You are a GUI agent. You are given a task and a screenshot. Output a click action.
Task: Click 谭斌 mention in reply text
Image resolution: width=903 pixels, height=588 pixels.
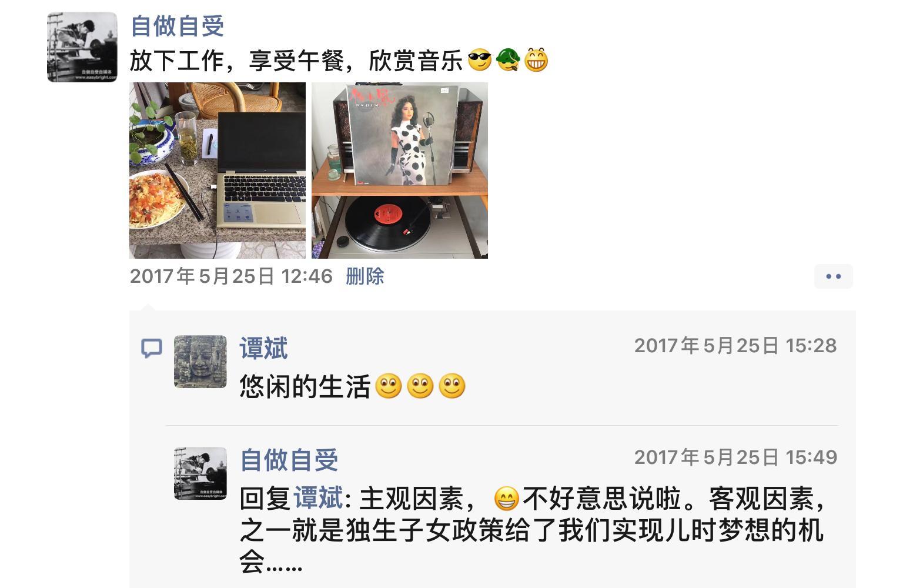click(318, 499)
